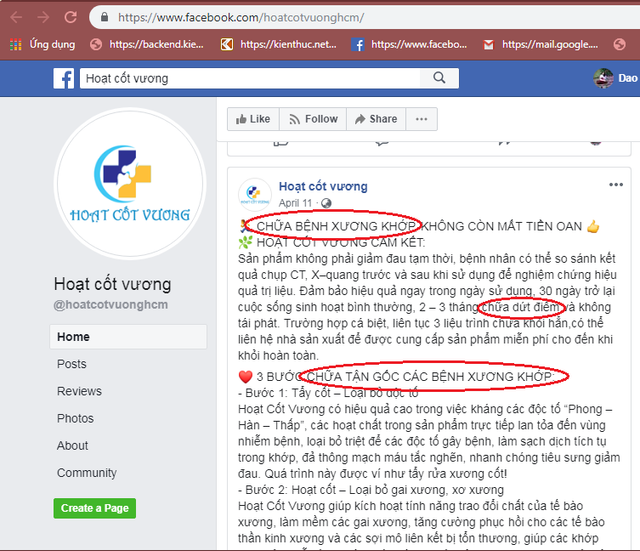The height and width of the screenshot is (551, 640).
Task: Open the About section
Action: point(72,445)
